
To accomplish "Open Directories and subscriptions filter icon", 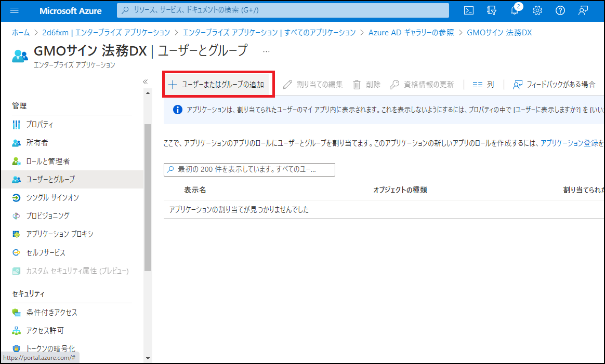I will [492, 10].
